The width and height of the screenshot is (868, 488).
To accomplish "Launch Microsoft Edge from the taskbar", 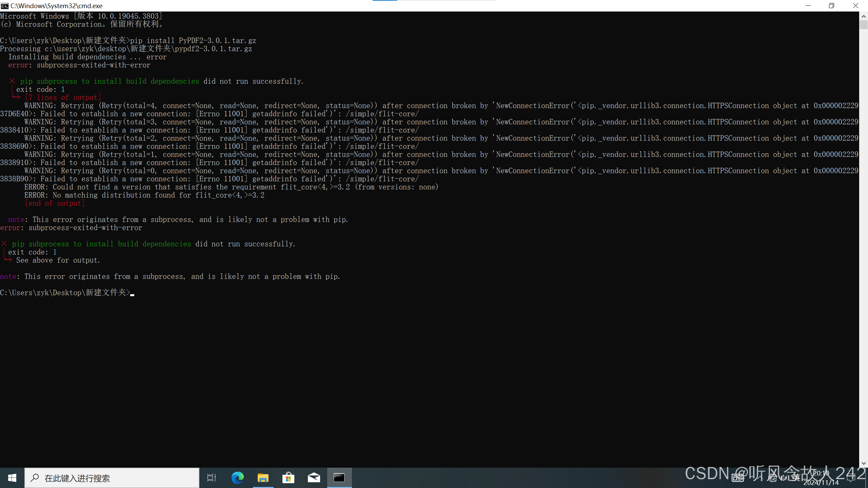I will (237, 478).
